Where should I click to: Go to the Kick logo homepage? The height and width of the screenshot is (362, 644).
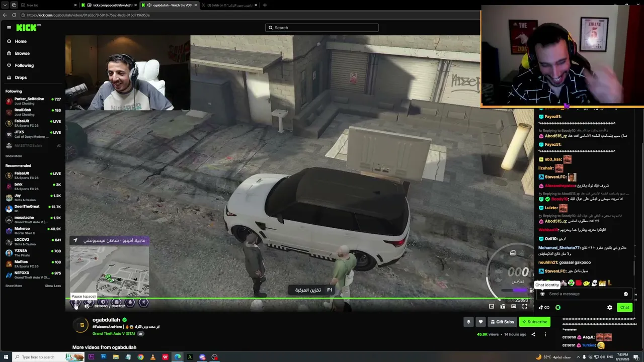(28, 28)
